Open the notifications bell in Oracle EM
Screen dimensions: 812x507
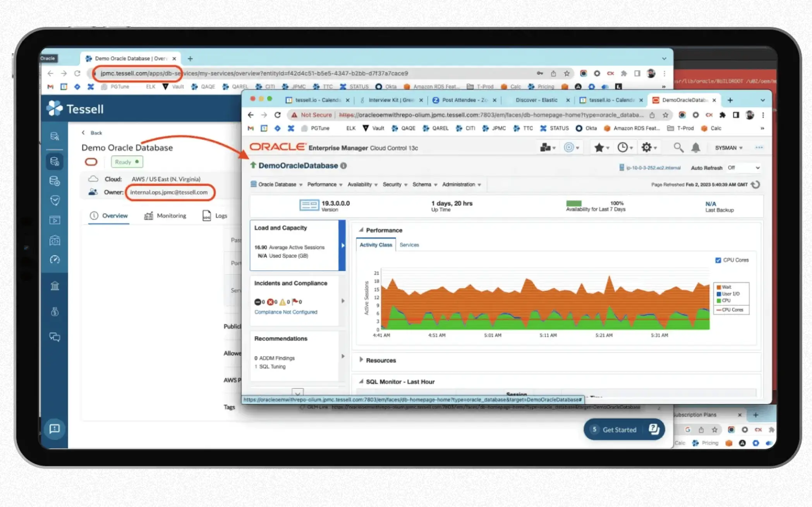(696, 147)
